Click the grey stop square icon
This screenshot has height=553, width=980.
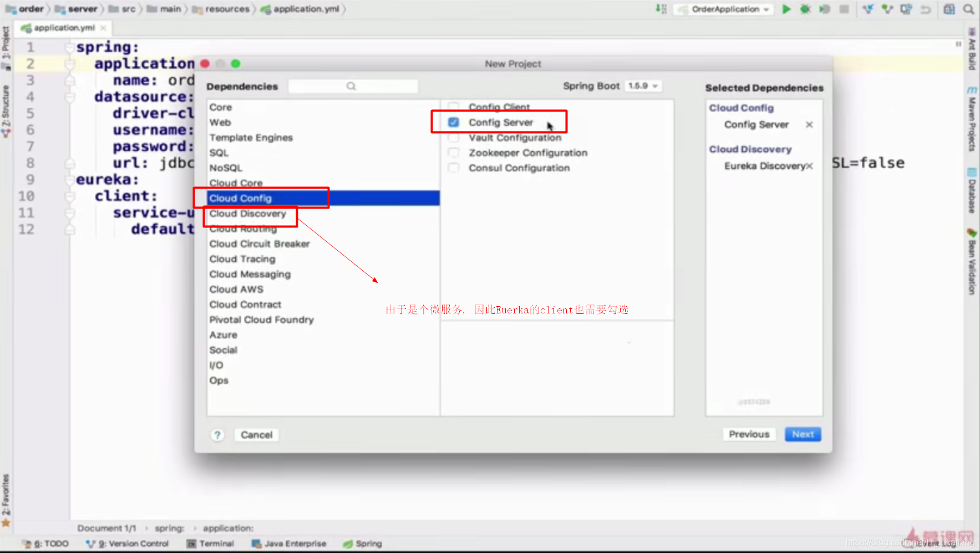[x=844, y=9]
